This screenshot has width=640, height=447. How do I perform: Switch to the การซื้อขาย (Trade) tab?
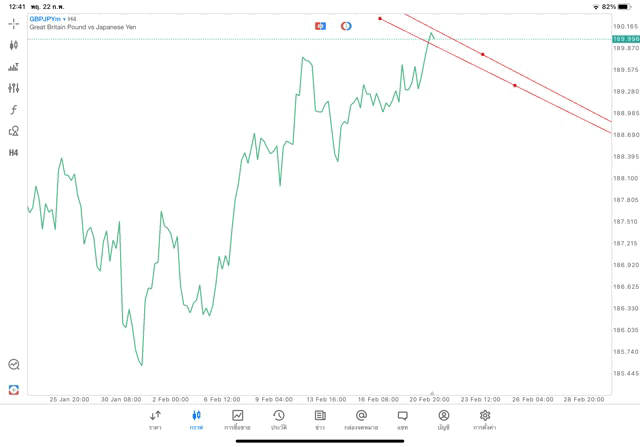(x=237, y=420)
